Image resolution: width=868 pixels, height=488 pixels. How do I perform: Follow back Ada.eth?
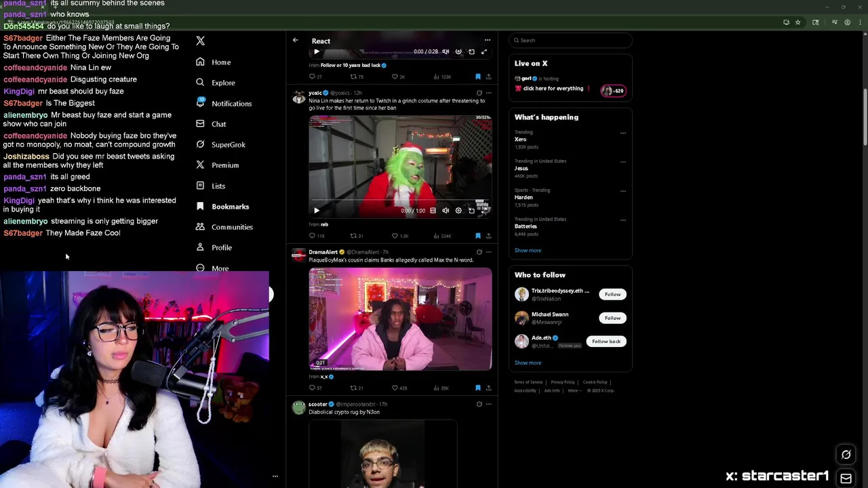click(606, 342)
